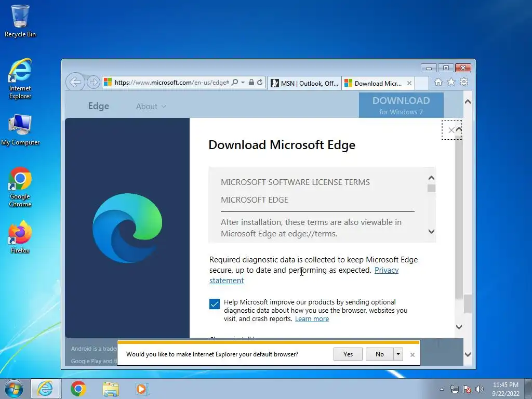
Task: Click dialog scrollbar down arrow
Action: [x=459, y=327]
